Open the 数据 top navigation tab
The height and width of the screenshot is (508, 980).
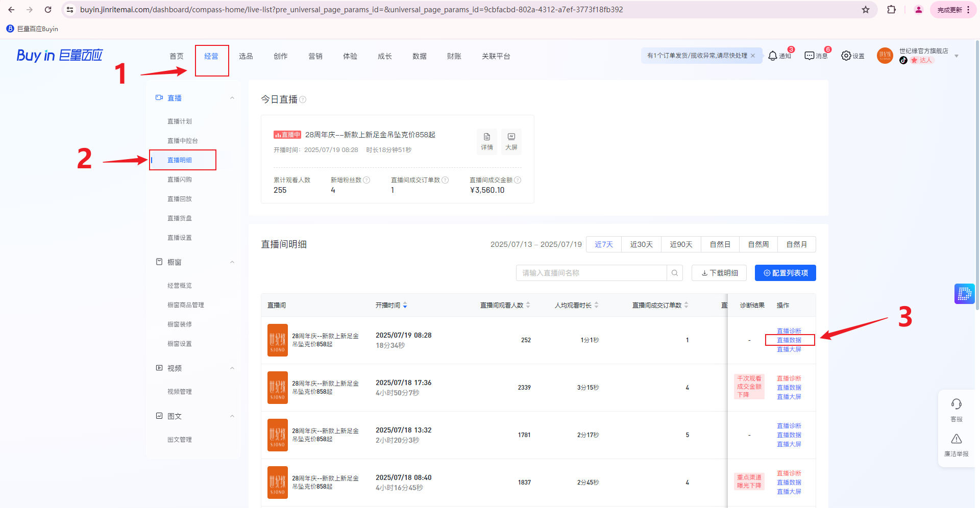(x=419, y=56)
